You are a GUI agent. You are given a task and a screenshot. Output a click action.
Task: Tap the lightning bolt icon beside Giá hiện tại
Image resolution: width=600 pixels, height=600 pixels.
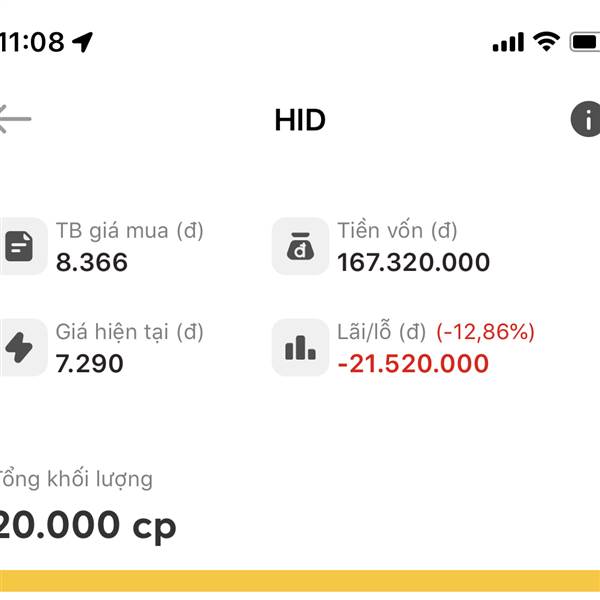point(19,347)
